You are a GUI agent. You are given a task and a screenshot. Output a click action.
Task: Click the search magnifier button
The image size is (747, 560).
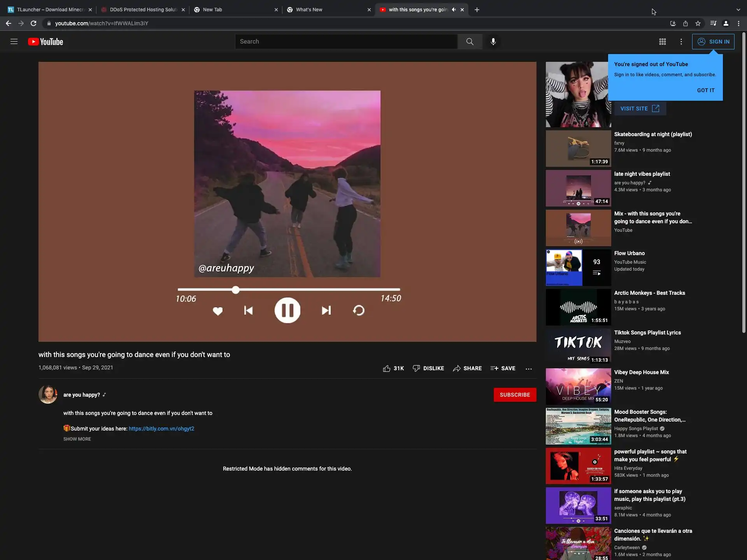pos(470,42)
